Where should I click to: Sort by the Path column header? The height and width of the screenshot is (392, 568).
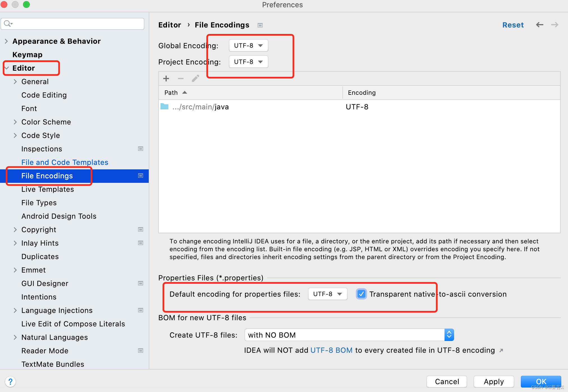pos(251,93)
